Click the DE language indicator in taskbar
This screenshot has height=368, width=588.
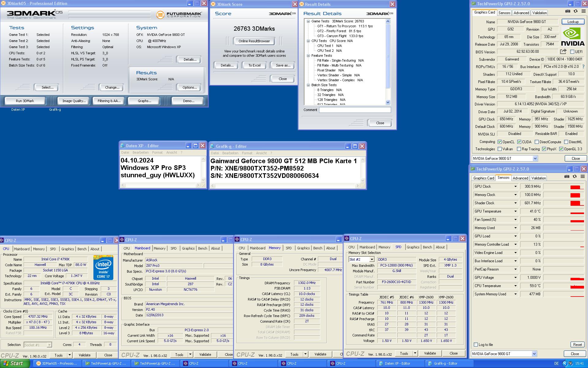556,363
